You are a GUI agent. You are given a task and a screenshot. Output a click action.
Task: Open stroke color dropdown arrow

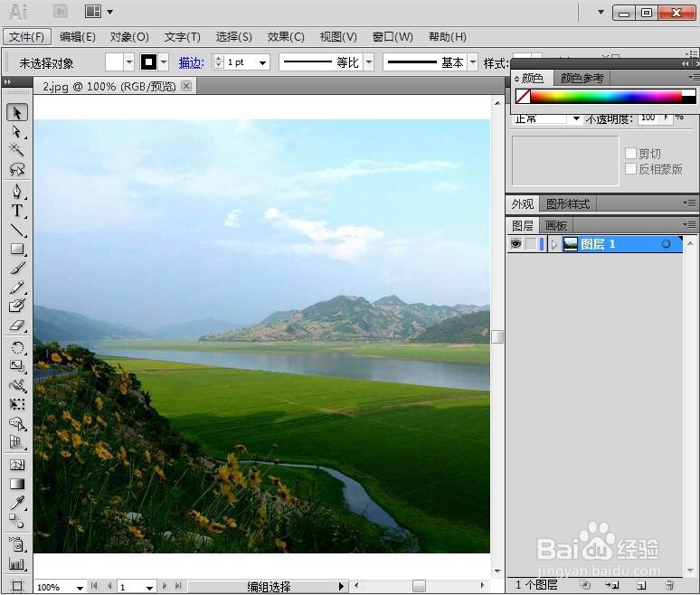[164, 62]
